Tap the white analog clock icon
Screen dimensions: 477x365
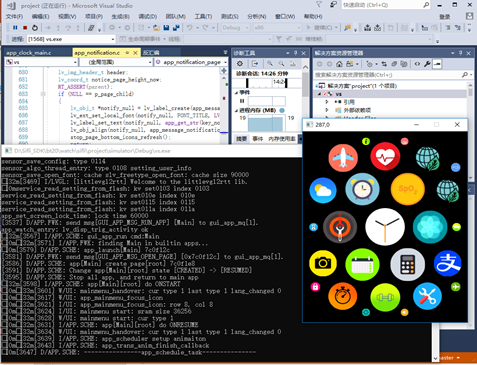tap(385, 227)
